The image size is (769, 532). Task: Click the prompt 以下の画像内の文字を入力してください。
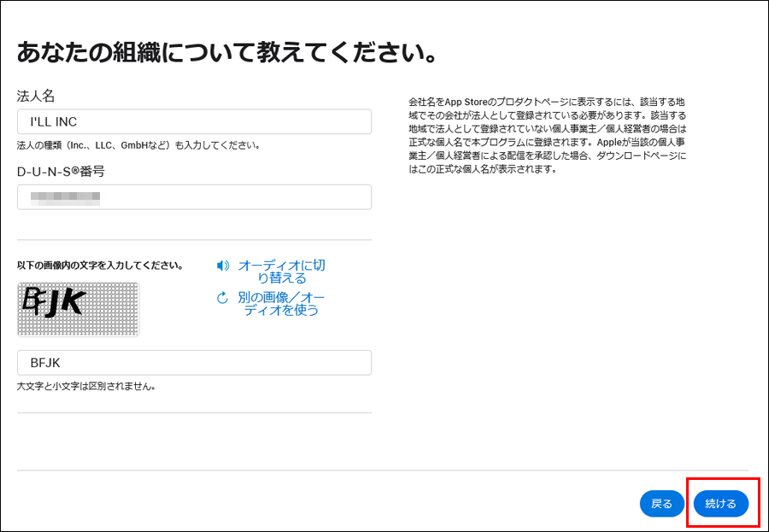[100, 266]
